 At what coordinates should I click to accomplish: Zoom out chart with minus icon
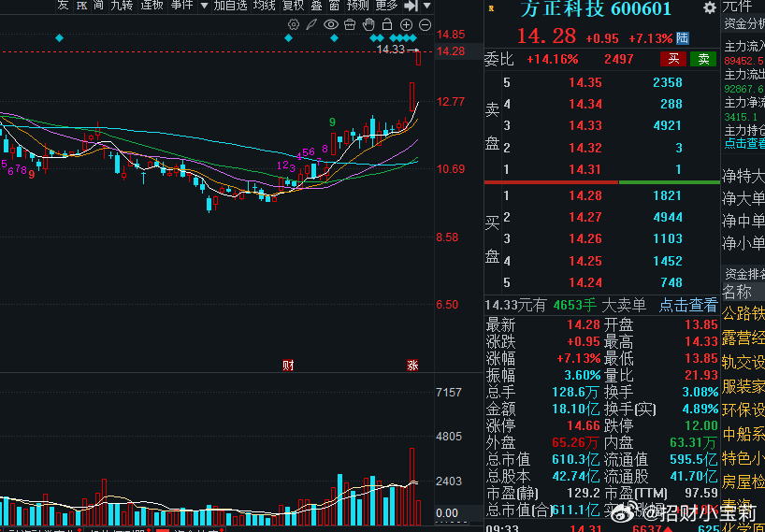[x=425, y=25]
